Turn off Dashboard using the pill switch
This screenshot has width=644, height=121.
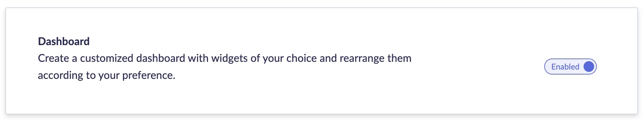click(570, 67)
